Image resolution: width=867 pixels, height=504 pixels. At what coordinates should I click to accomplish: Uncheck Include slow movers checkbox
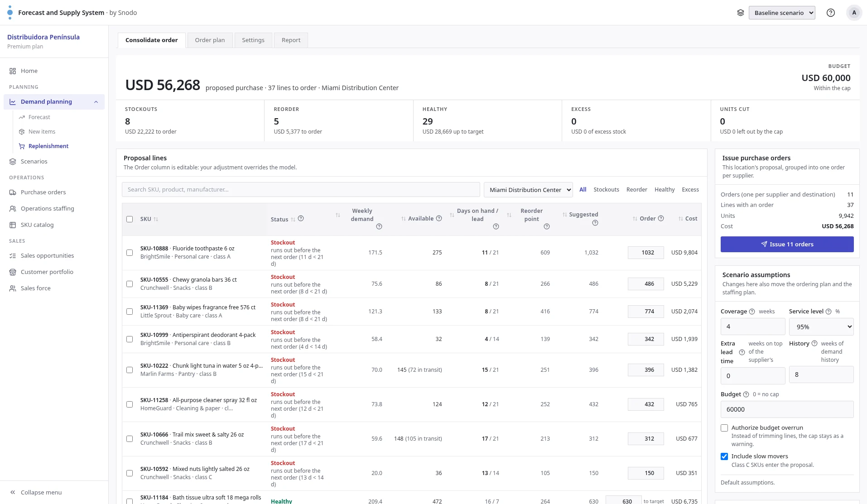pos(724,456)
